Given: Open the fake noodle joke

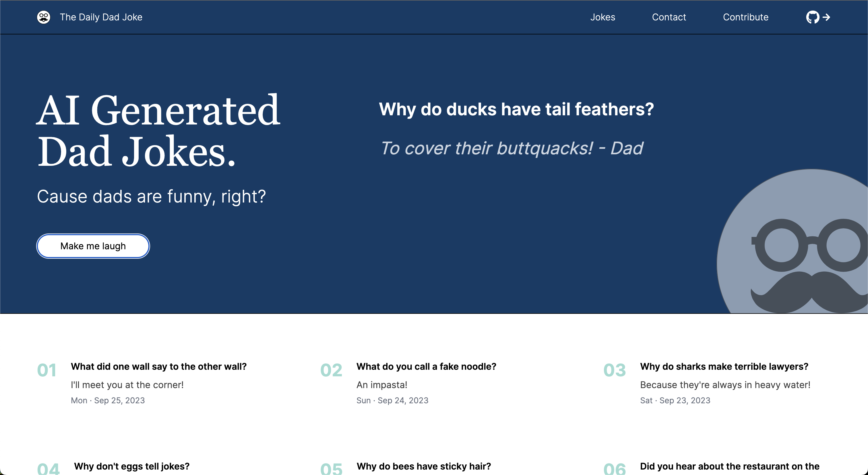Looking at the screenshot, I should tap(426, 366).
